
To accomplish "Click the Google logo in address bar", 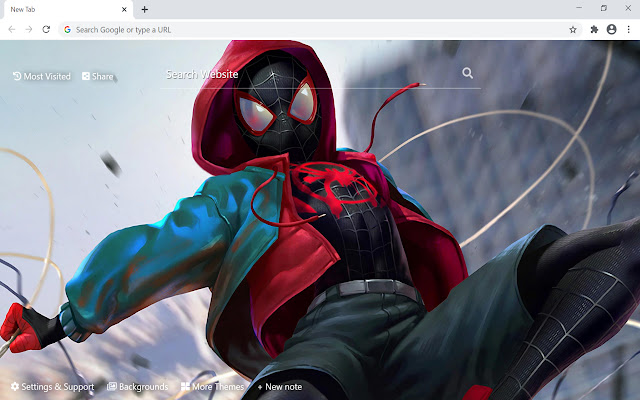I will point(67,30).
